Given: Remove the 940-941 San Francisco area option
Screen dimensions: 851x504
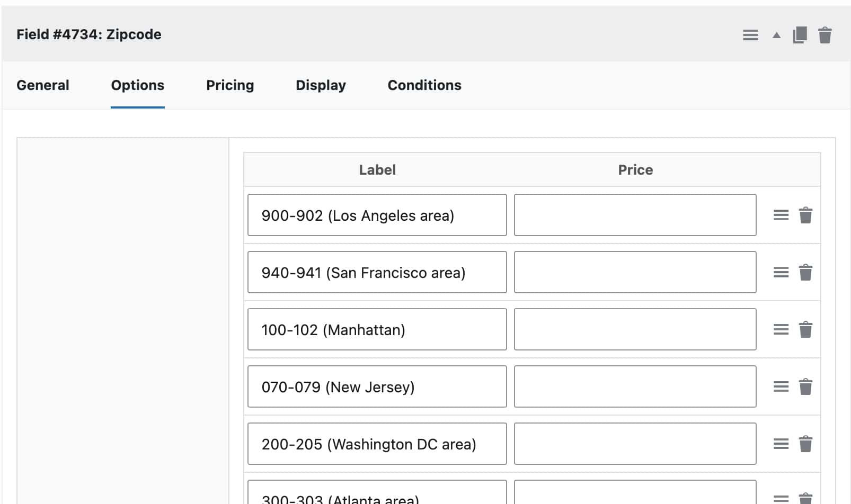Looking at the screenshot, I should click(805, 272).
